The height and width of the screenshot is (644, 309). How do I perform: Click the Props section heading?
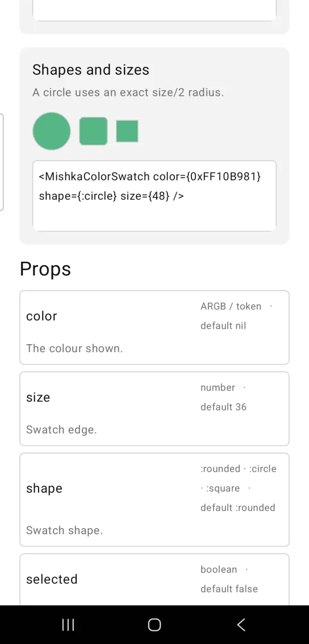click(x=45, y=269)
